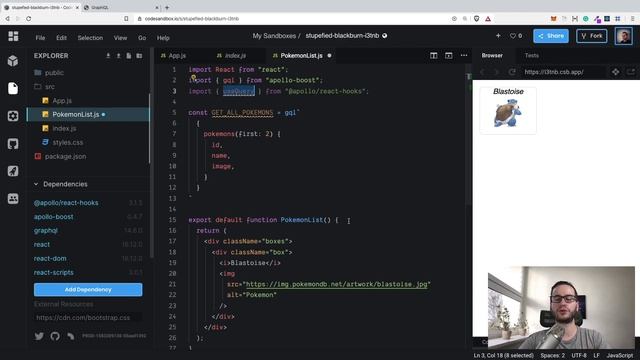Open the CodeSandbox dashboard grid icon
The width and height of the screenshot is (640, 360).
point(13,36)
